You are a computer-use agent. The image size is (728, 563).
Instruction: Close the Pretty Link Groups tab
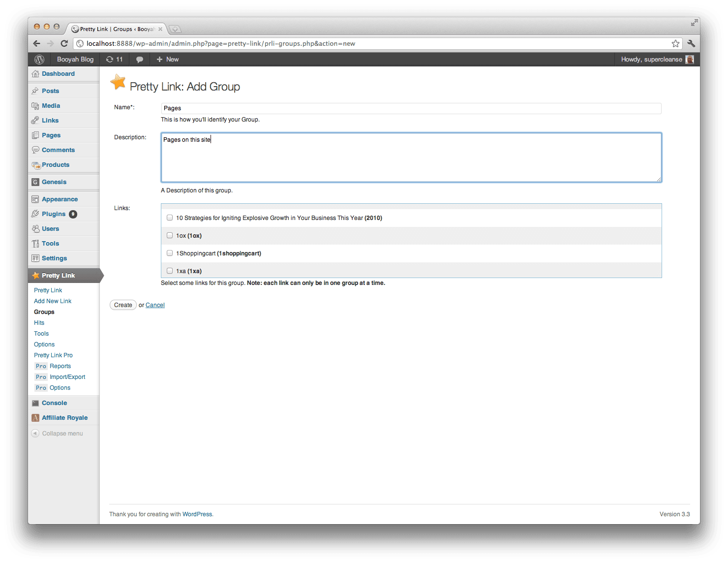point(160,29)
